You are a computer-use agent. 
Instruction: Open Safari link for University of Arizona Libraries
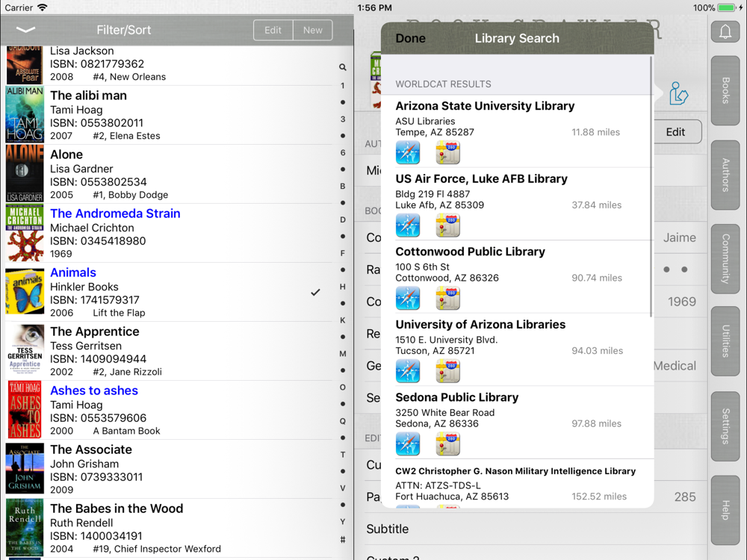(x=408, y=371)
